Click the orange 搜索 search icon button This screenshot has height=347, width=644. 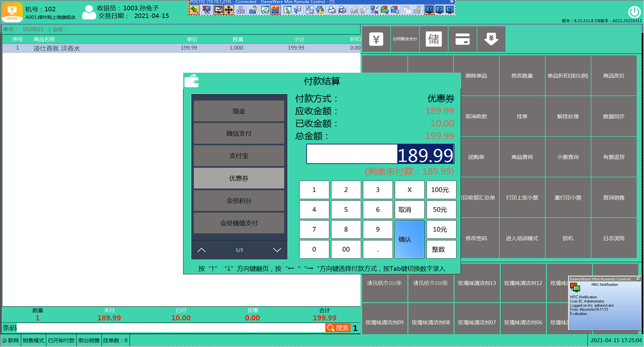338,328
